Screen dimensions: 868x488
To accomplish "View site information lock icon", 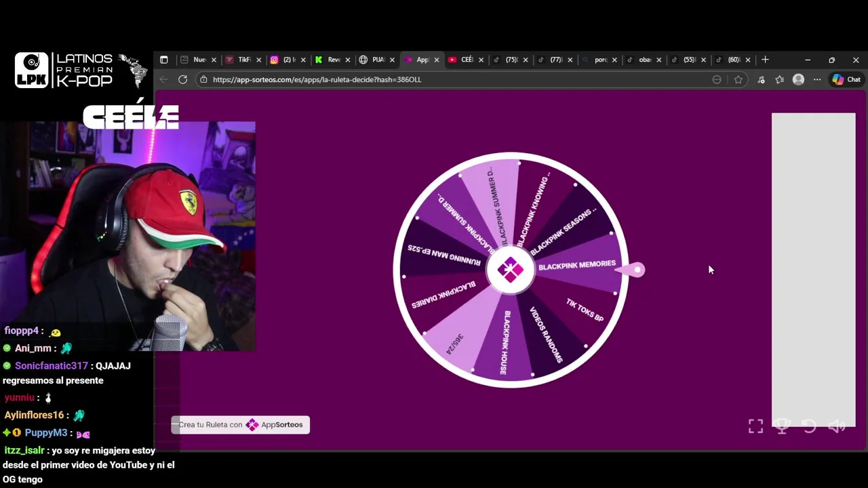I will [x=203, y=79].
